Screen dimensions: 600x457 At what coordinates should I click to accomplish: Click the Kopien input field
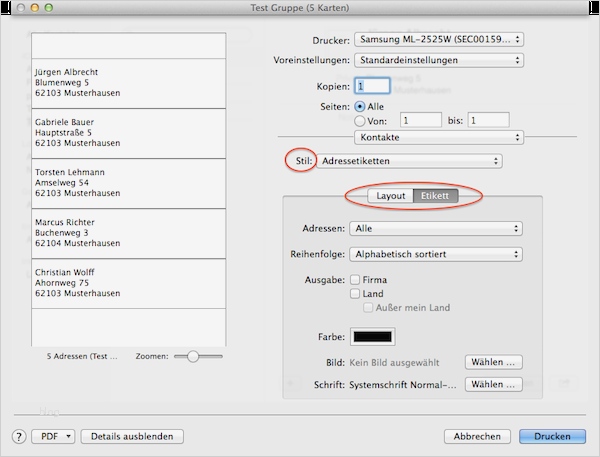click(x=372, y=86)
